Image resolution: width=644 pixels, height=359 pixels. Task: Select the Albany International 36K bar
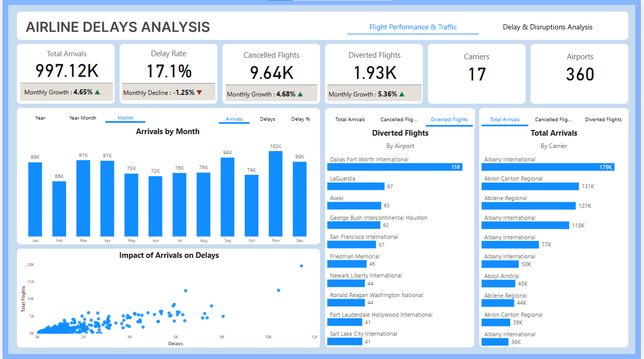click(x=495, y=341)
